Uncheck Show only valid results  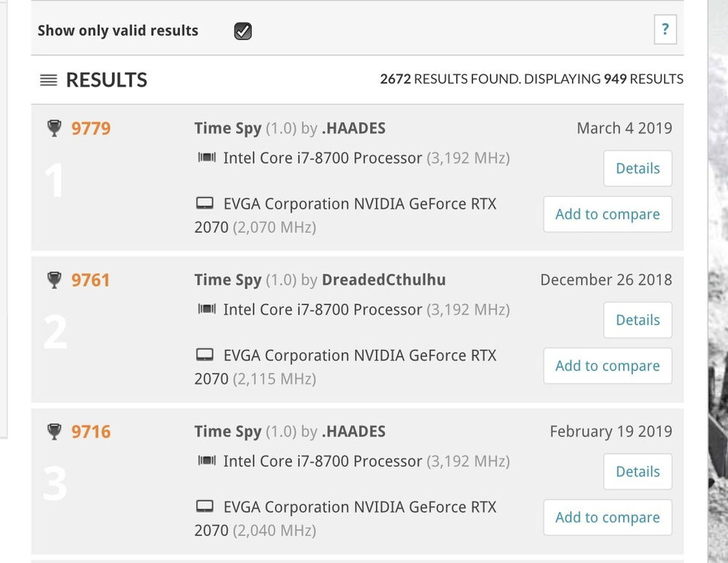pyautogui.click(x=242, y=31)
